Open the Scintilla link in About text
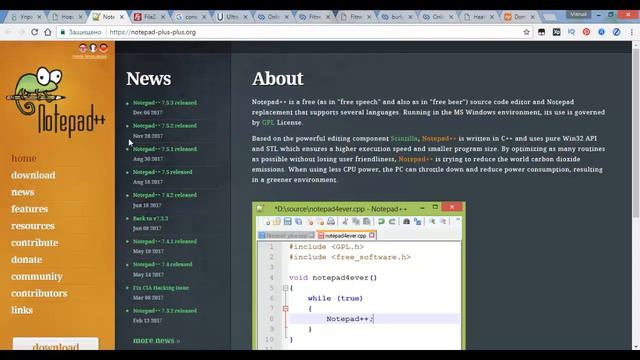The image size is (640, 360). point(404,139)
